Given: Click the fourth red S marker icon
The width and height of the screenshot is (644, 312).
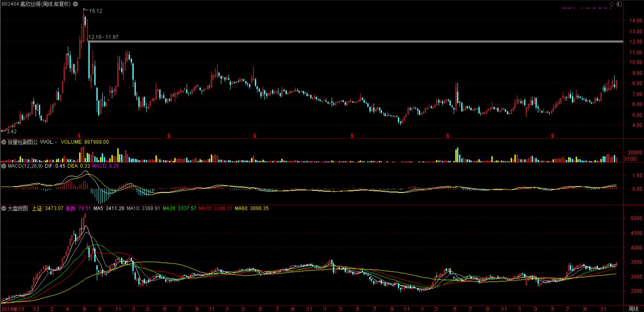Looking at the screenshot, I should (x=352, y=136).
